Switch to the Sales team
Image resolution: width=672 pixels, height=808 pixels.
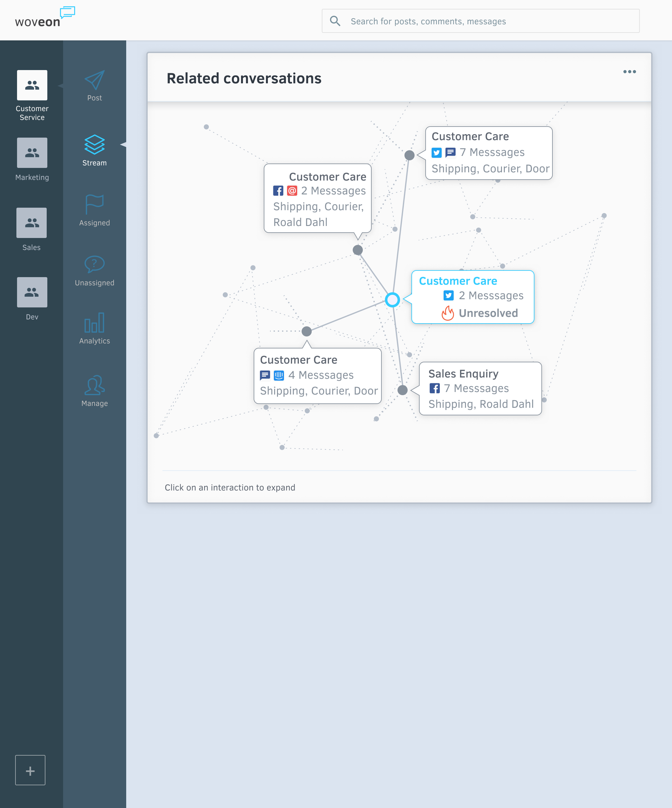coord(32,223)
